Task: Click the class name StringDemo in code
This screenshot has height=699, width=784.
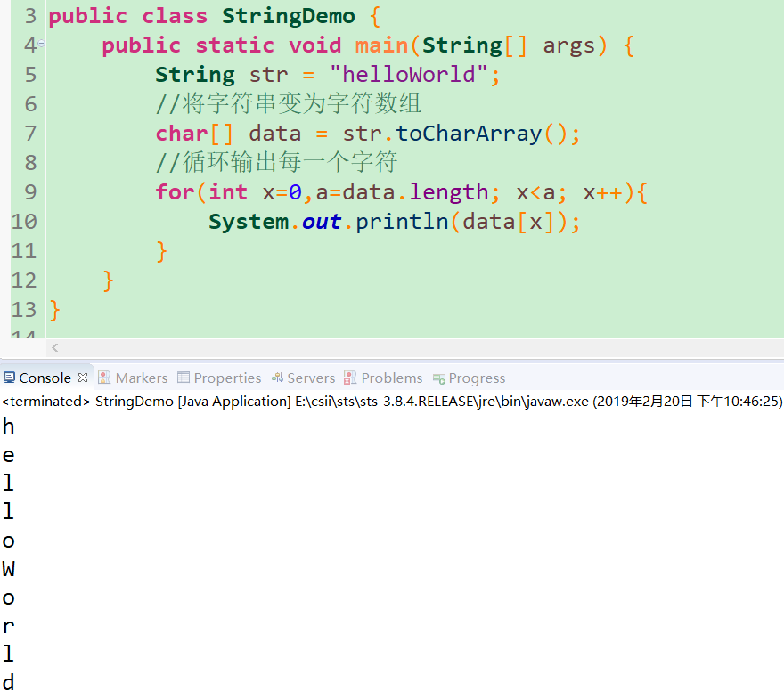Action: (x=289, y=16)
